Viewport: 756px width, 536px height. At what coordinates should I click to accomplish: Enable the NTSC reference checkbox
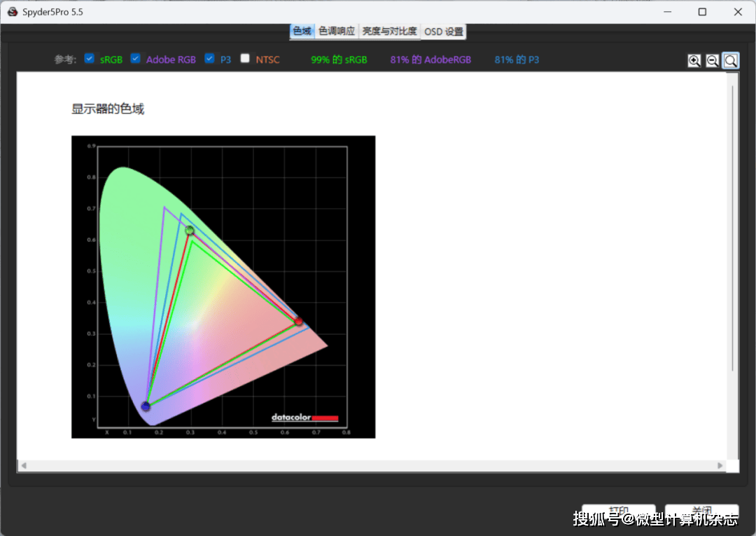click(x=245, y=58)
